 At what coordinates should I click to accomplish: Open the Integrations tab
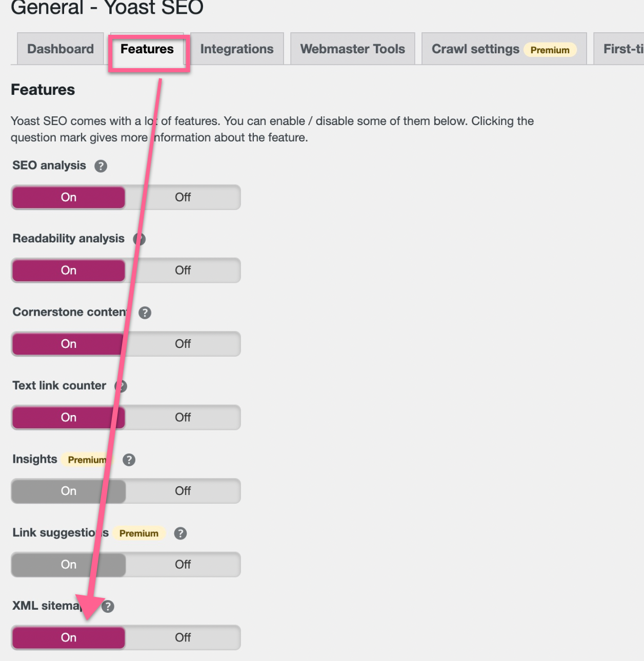[x=237, y=49]
